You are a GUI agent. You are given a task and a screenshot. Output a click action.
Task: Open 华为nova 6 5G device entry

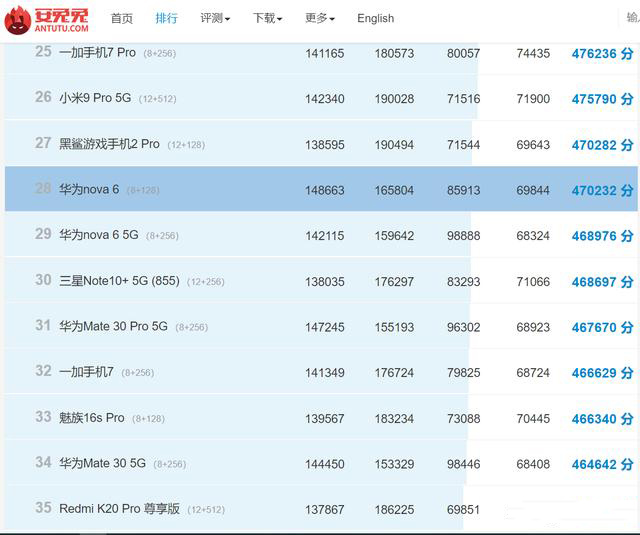pyautogui.click(x=99, y=235)
